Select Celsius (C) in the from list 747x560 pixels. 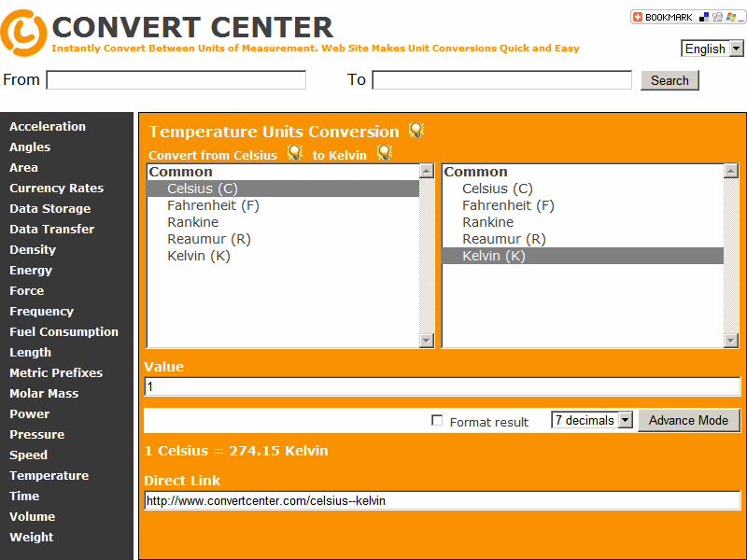tap(283, 189)
